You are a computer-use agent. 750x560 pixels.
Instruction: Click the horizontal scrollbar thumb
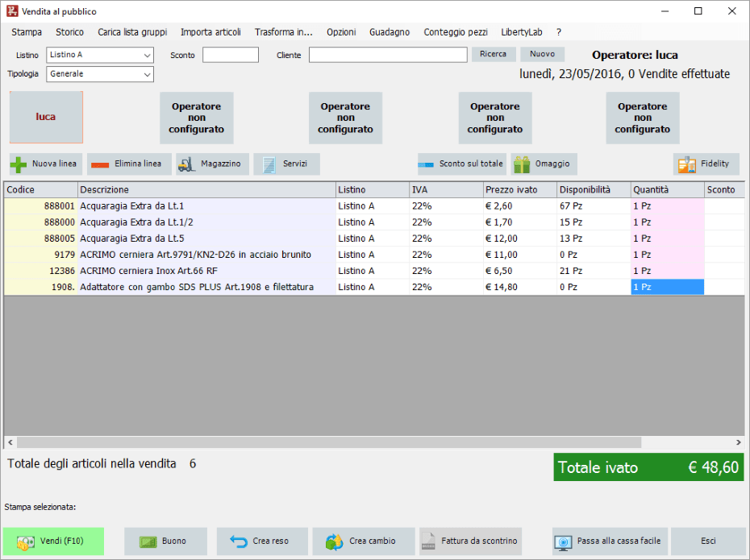(x=329, y=442)
